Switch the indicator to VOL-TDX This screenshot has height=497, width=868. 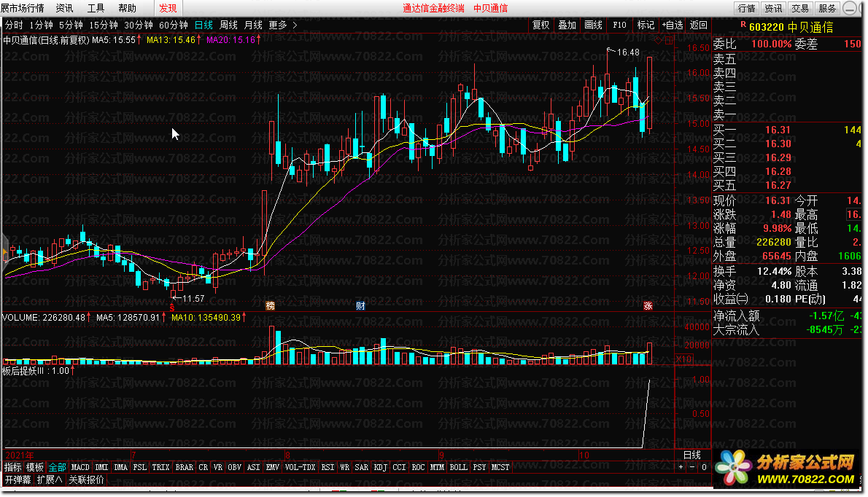300,467
